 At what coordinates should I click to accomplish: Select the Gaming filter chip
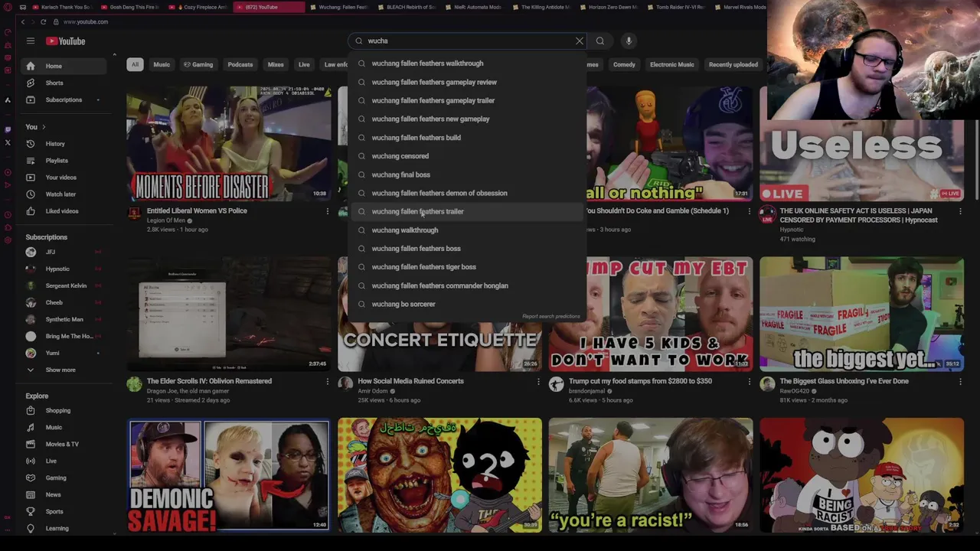coord(198,64)
